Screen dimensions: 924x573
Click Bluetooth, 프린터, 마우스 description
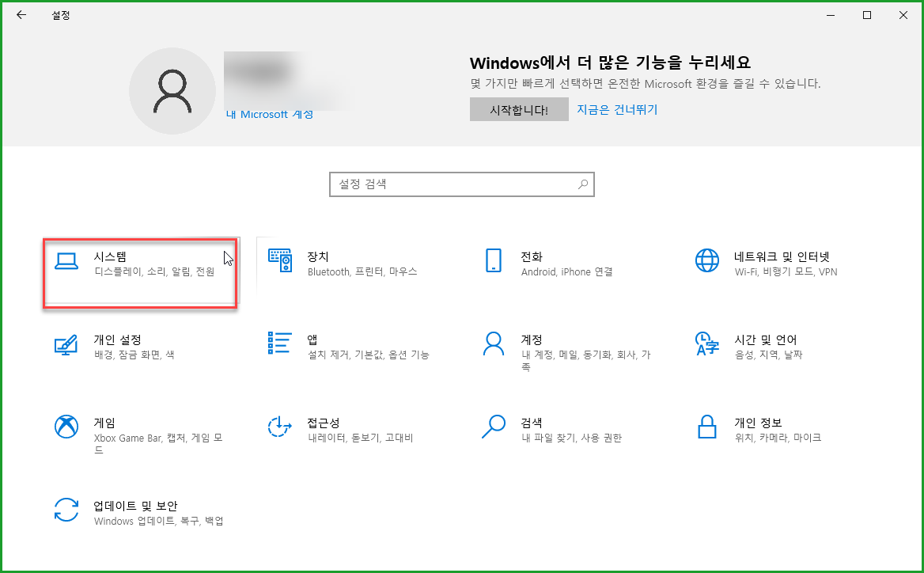point(362,271)
